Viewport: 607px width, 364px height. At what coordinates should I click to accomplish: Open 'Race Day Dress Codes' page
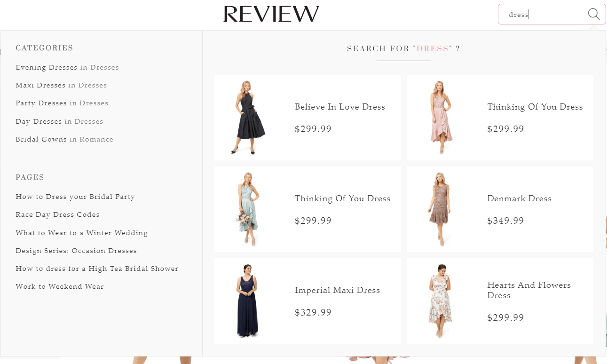click(x=58, y=214)
